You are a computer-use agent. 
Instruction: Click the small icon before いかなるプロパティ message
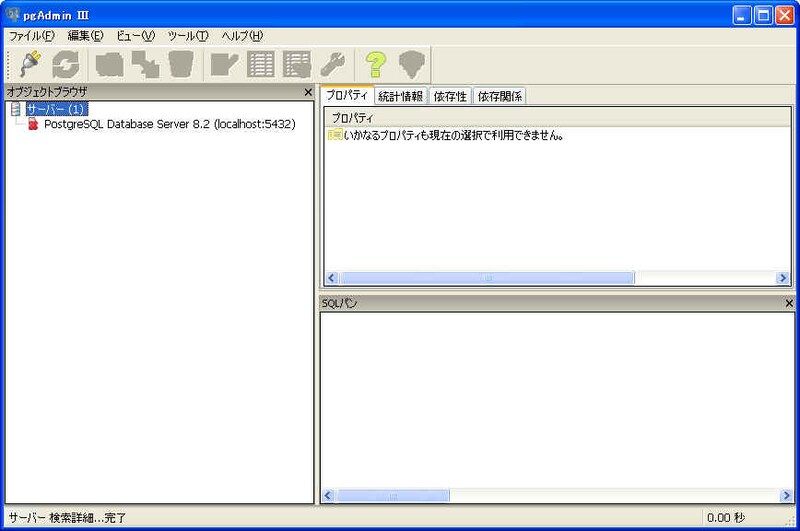tap(335, 135)
